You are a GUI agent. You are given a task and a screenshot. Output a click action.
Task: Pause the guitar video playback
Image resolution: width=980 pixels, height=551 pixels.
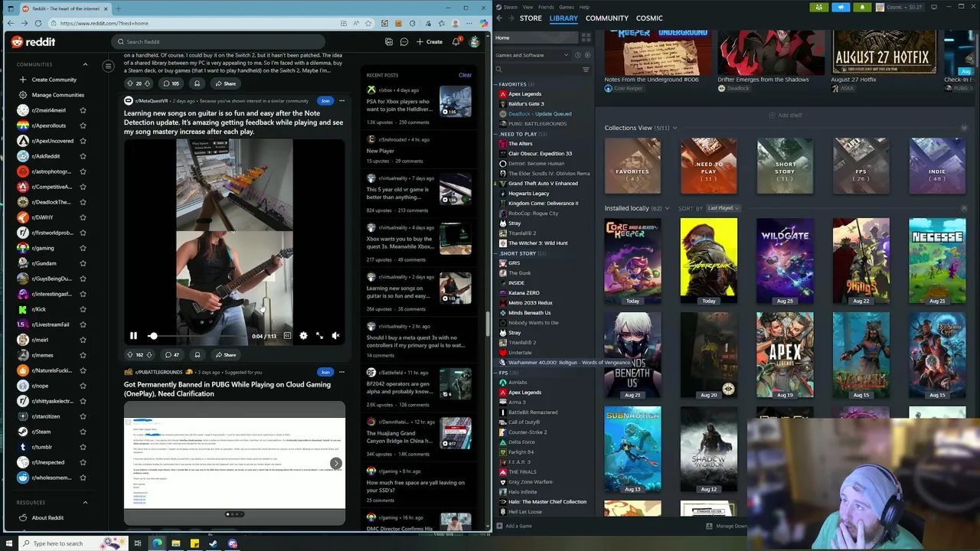pyautogui.click(x=133, y=335)
